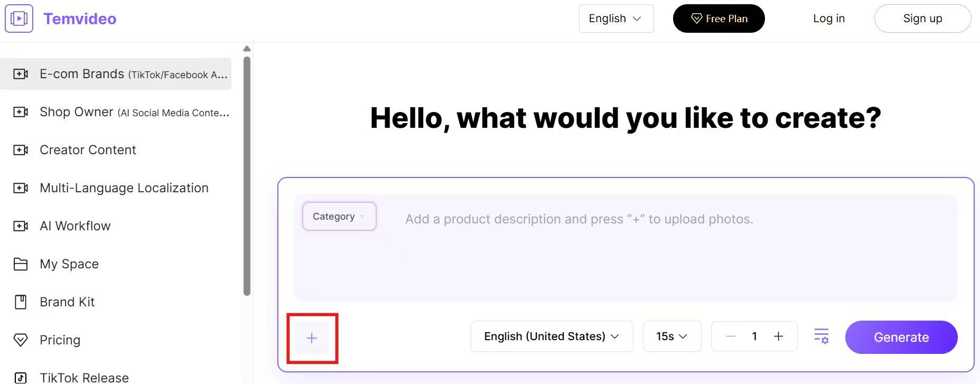Select E-com Brands in the sidebar
980x384 pixels.
click(x=116, y=74)
